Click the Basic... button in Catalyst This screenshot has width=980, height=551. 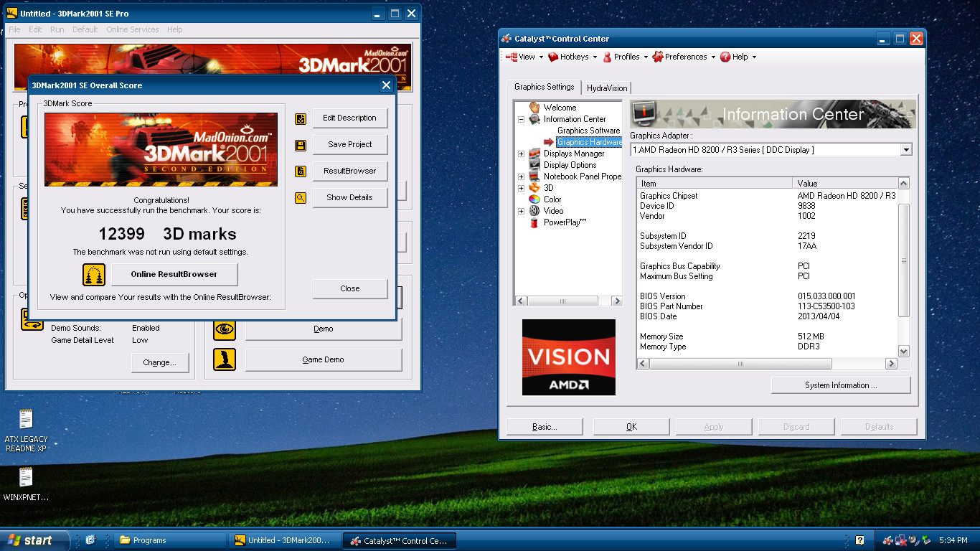[545, 427]
